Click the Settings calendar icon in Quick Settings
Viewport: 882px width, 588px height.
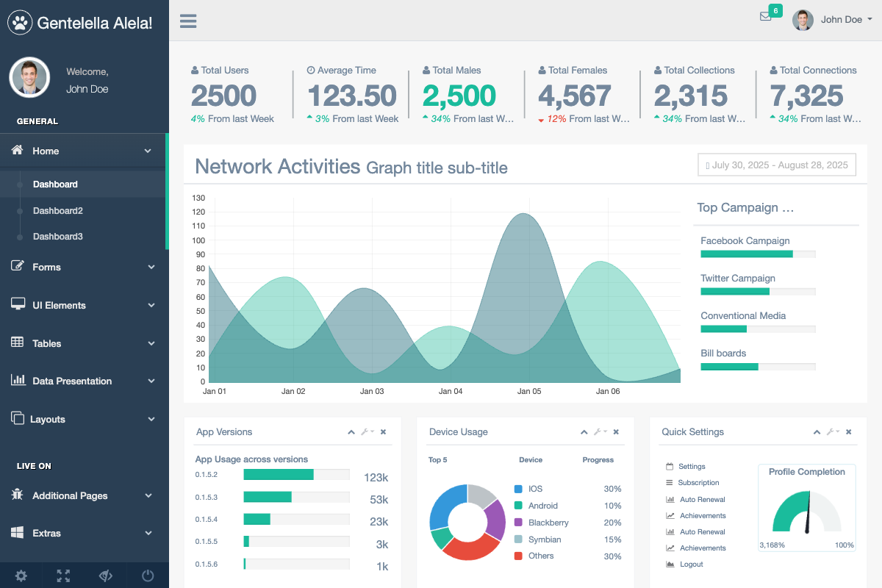pos(671,466)
